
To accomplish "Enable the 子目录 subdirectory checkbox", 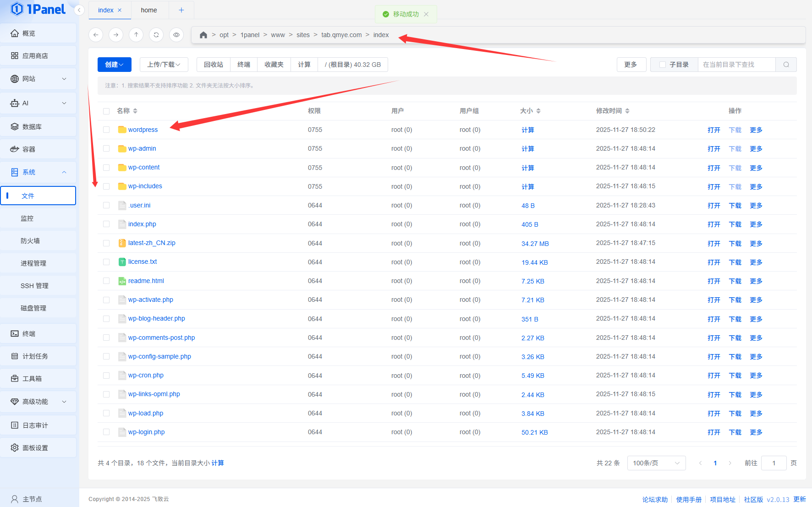I will point(662,65).
